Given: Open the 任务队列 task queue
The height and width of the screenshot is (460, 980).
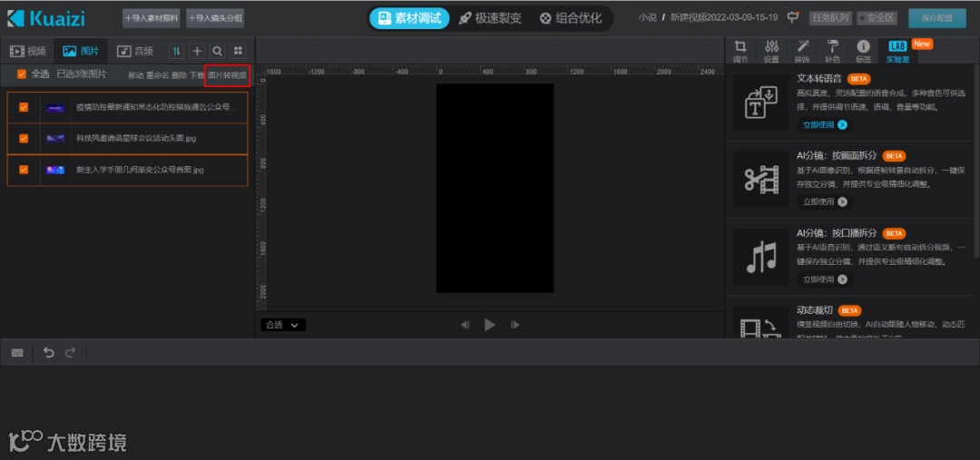Looking at the screenshot, I should 830,18.
